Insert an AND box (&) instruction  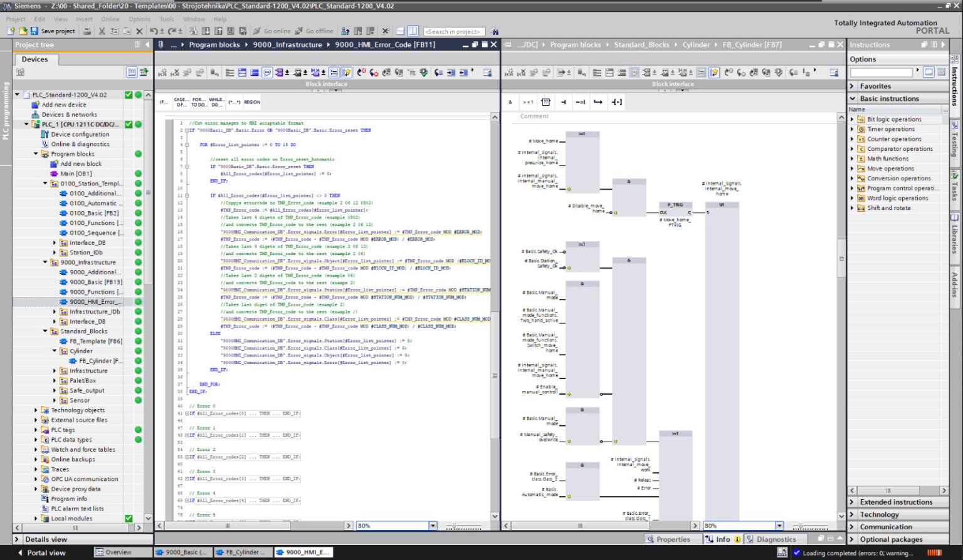tap(510, 102)
